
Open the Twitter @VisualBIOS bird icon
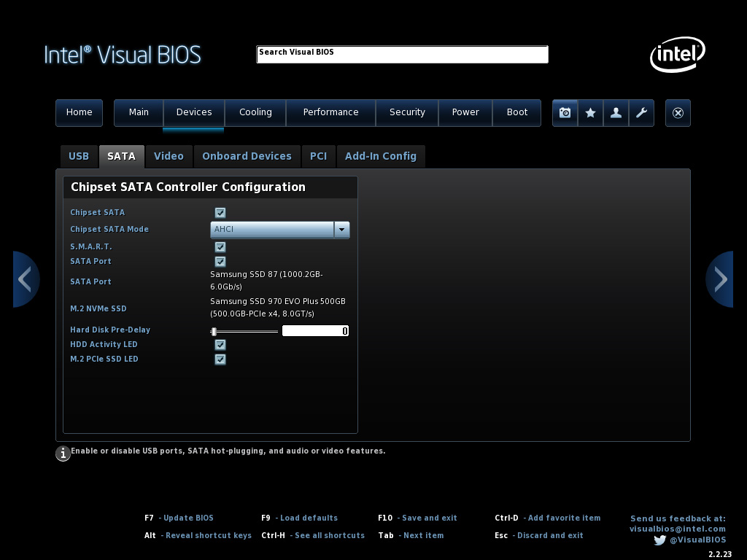coord(659,540)
